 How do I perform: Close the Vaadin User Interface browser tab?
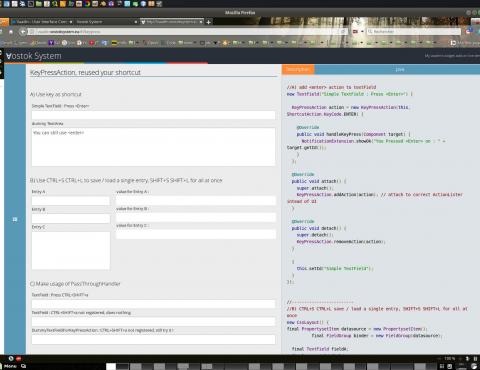click(71, 22)
